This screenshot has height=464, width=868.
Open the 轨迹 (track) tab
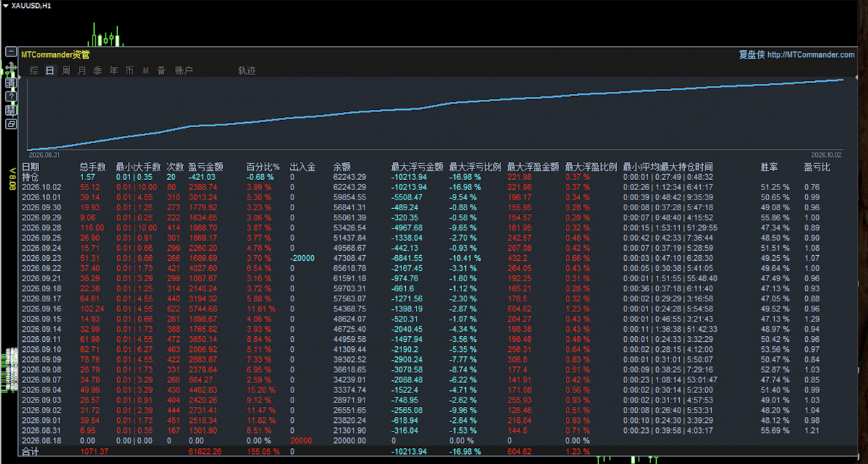(247, 71)
